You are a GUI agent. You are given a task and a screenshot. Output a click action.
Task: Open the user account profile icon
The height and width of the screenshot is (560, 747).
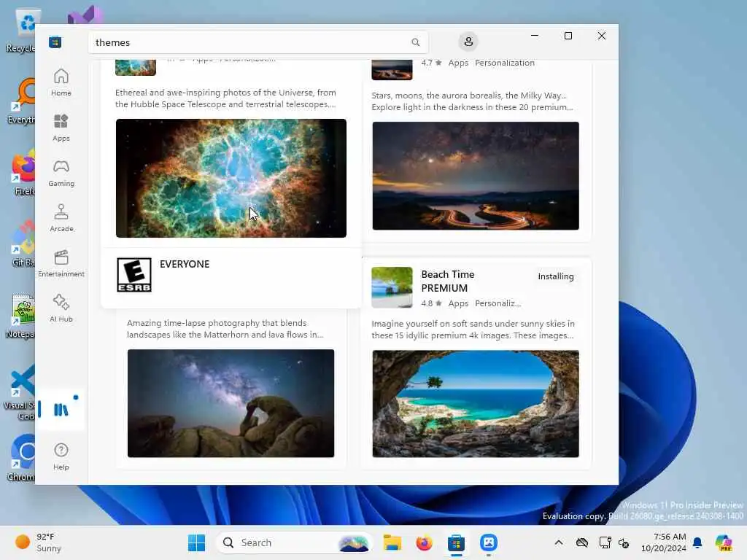coord(468,42)
